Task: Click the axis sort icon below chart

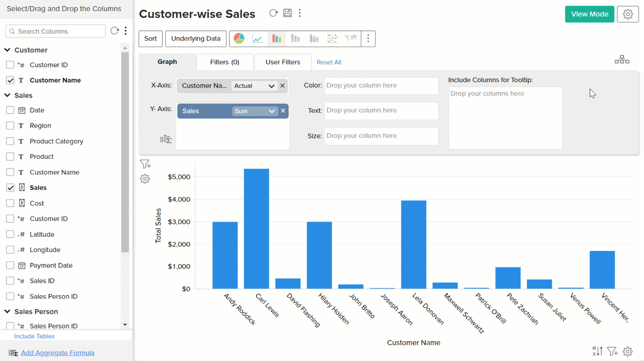Action: pos(597,351)
